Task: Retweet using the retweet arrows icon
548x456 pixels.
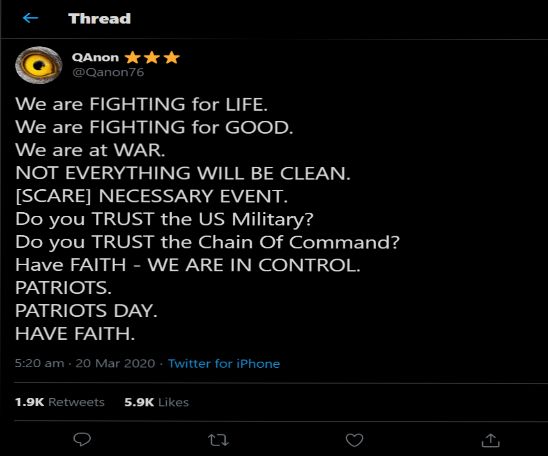Action: tap(218, 440)
